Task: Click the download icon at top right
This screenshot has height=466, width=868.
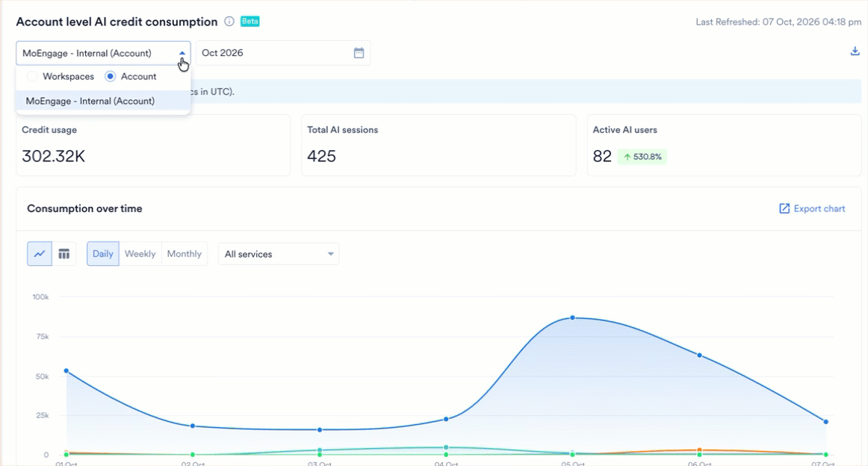Action: (x=855, y=51)
